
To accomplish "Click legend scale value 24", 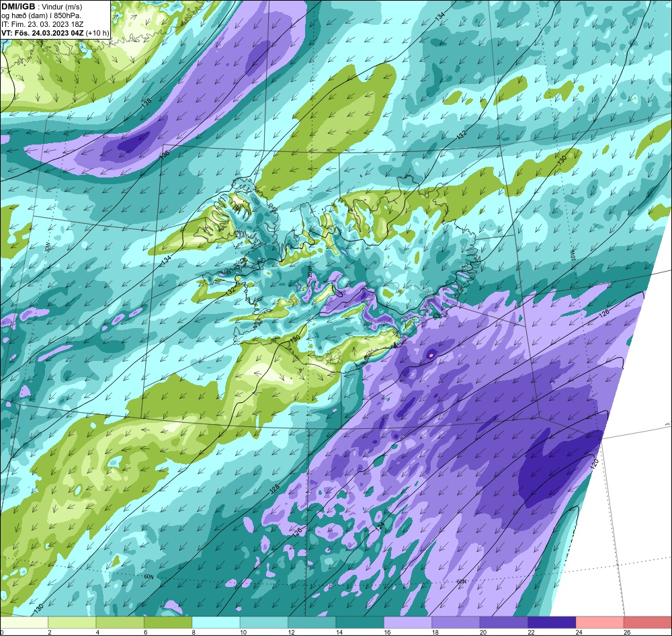I will point(580,632).
